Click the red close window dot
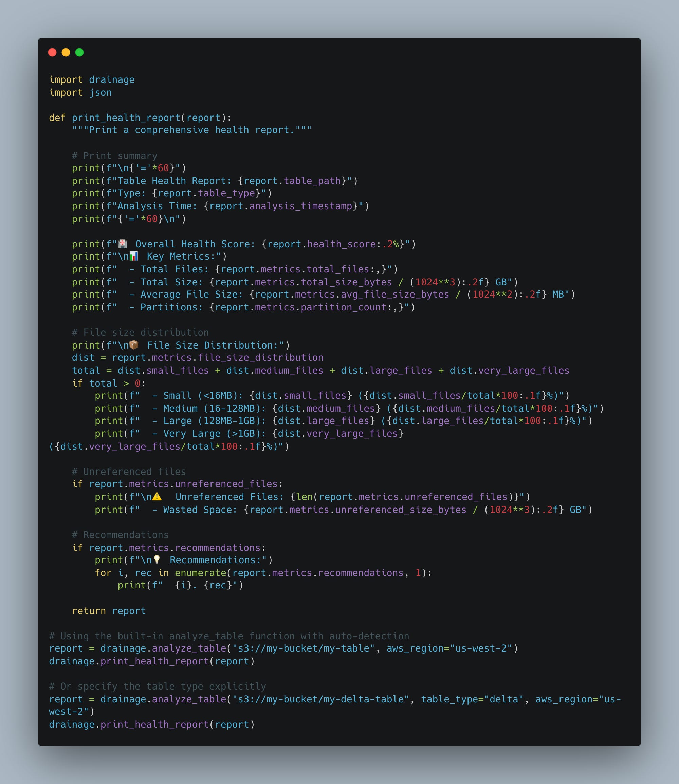 [x=52, y=52]
